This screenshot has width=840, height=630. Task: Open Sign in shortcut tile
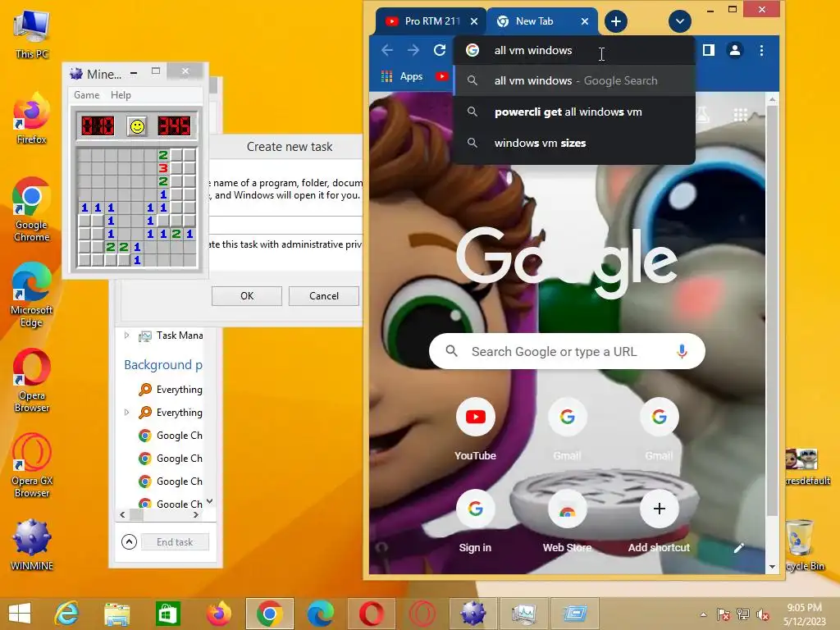pos(475,521)
